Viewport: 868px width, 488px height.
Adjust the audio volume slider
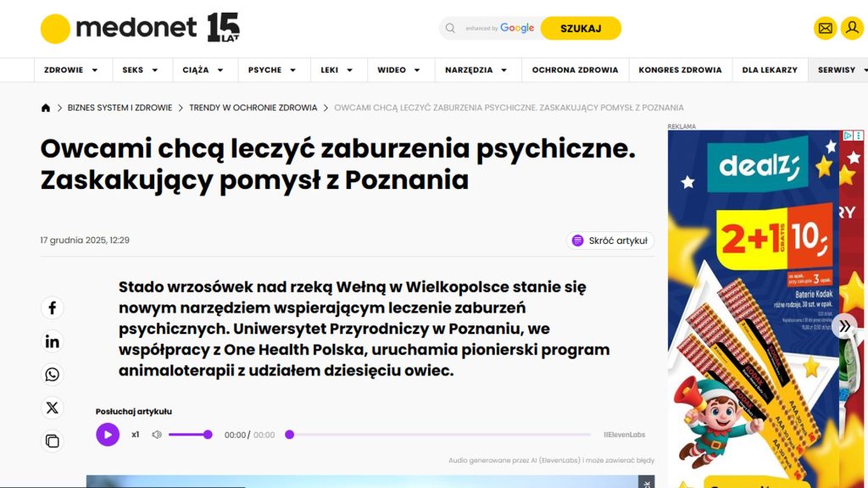190,435
